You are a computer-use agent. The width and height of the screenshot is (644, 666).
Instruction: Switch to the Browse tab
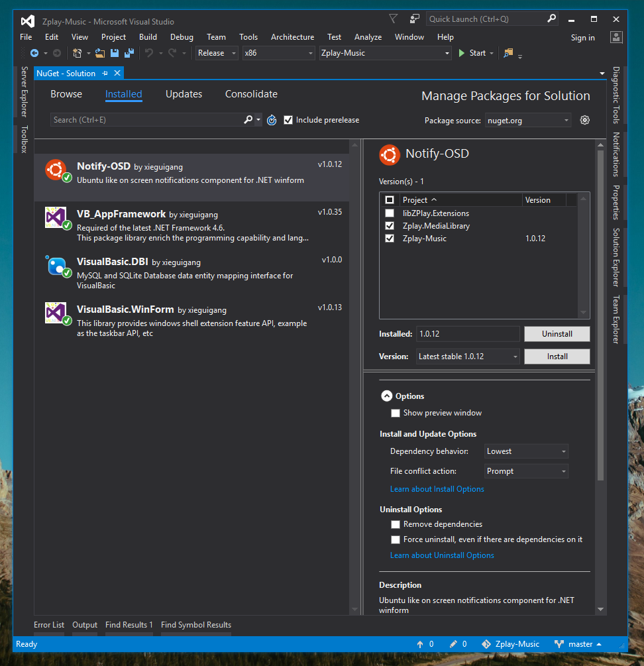(66, 94)
